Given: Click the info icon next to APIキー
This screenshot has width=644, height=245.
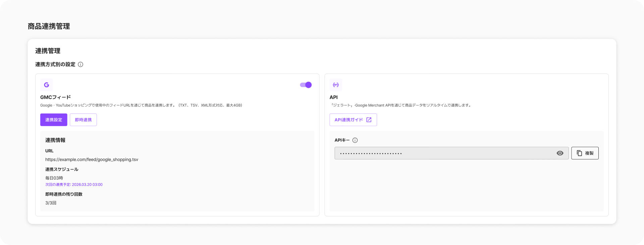Looking at the screenshot, I should (x=355, y=140).
